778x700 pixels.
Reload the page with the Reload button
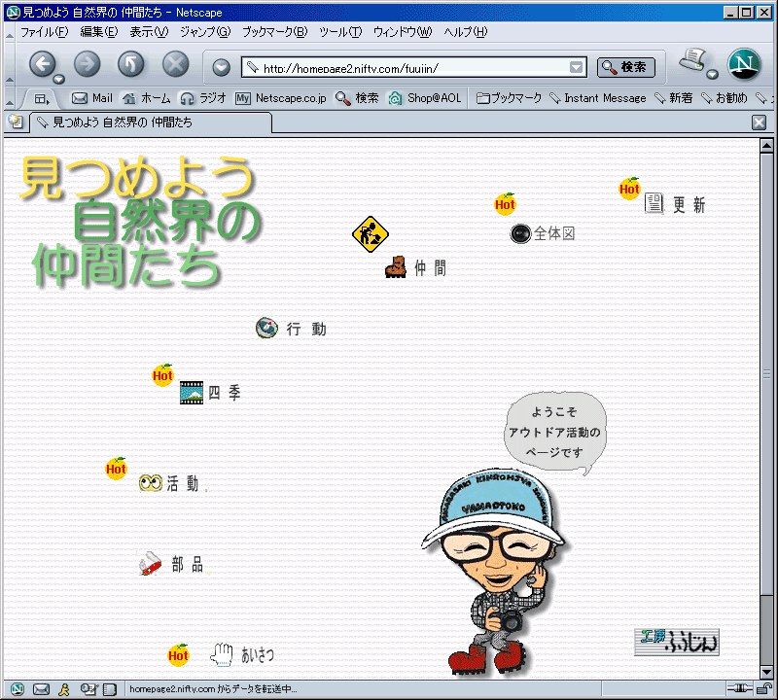131,64
